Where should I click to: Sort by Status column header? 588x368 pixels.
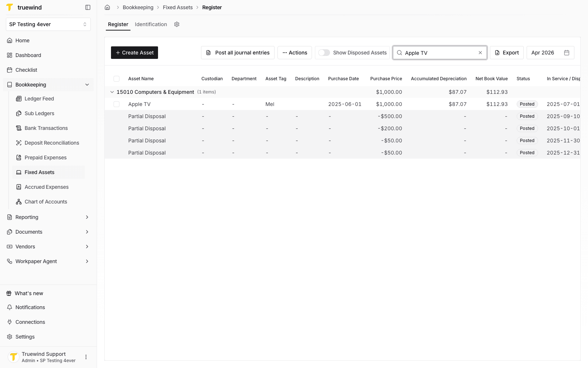point(523,79)
